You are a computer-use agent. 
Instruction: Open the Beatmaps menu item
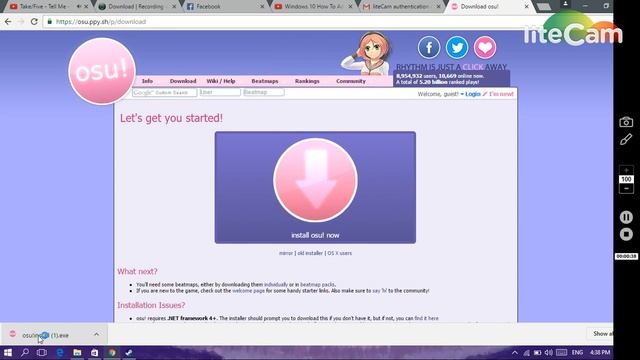point(264,81)
